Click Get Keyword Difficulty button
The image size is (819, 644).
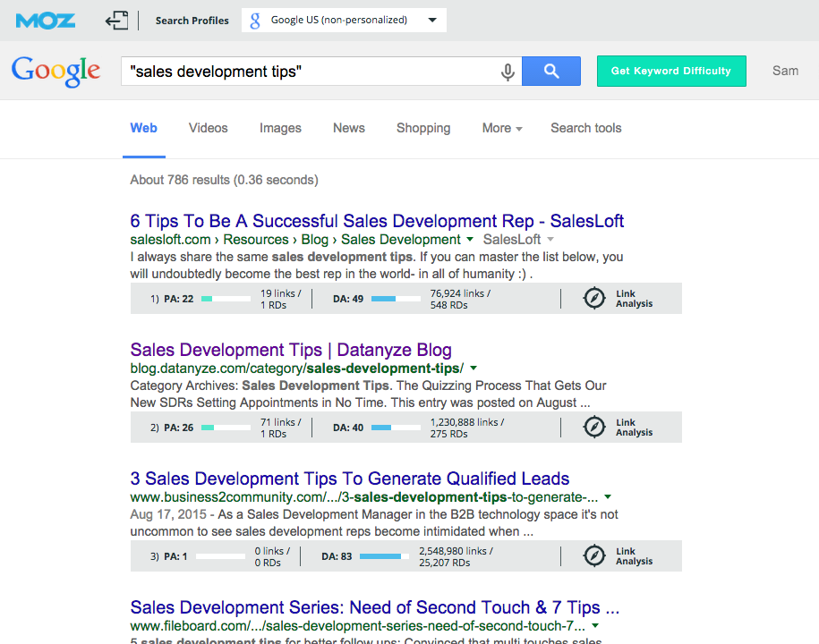coord(671,71)
